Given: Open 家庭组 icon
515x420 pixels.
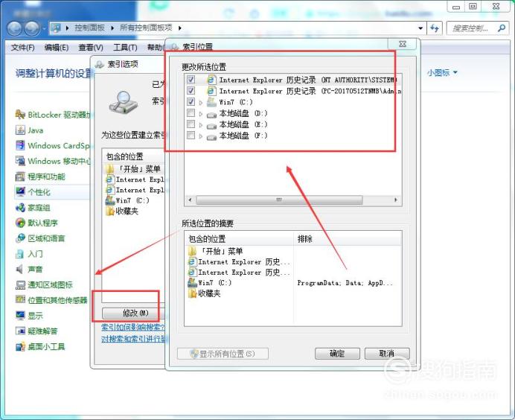Looking at the screenshot, I should pos(20,207).
